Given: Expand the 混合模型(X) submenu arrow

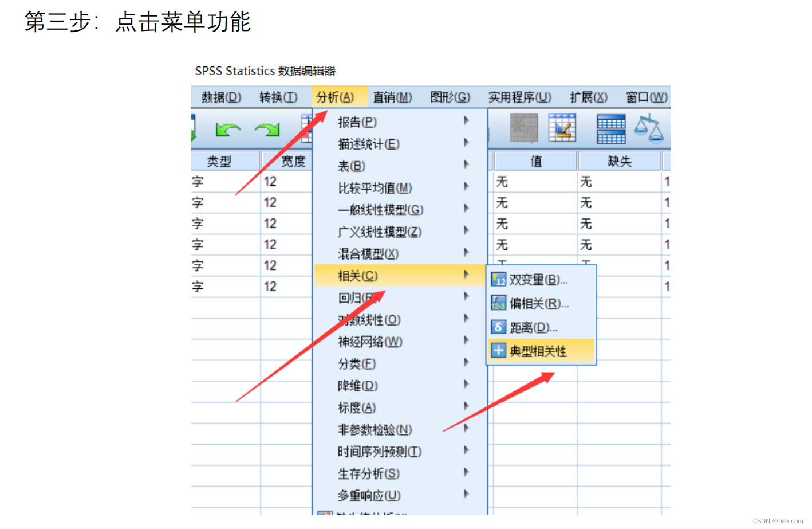Looking at the screenshot, I should 466,253.
